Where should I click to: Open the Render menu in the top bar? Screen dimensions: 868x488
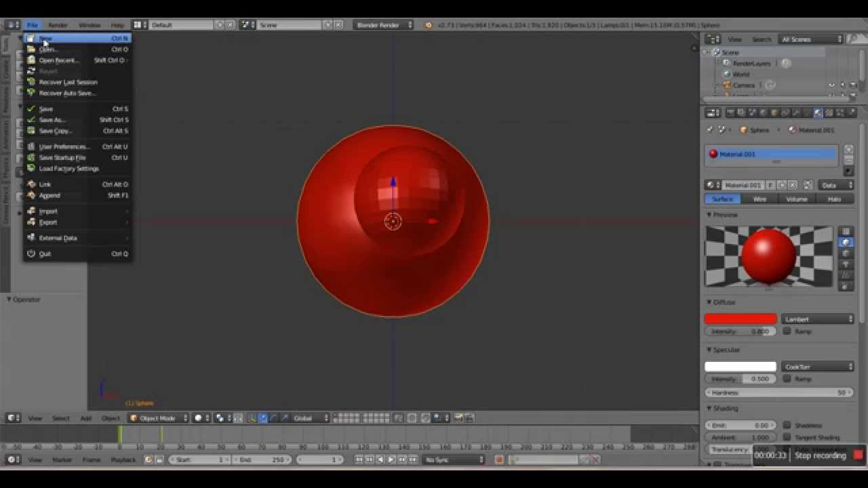tap(58, 25)
